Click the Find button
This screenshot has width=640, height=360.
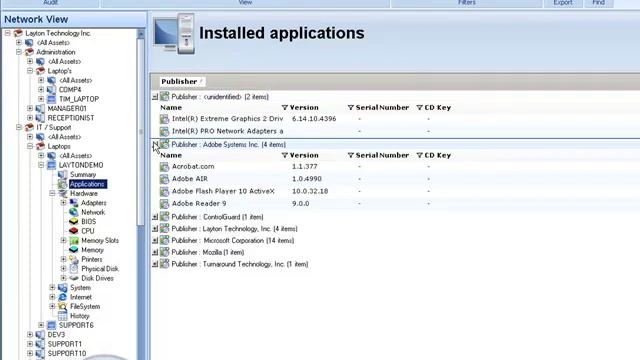click(598, 3)
